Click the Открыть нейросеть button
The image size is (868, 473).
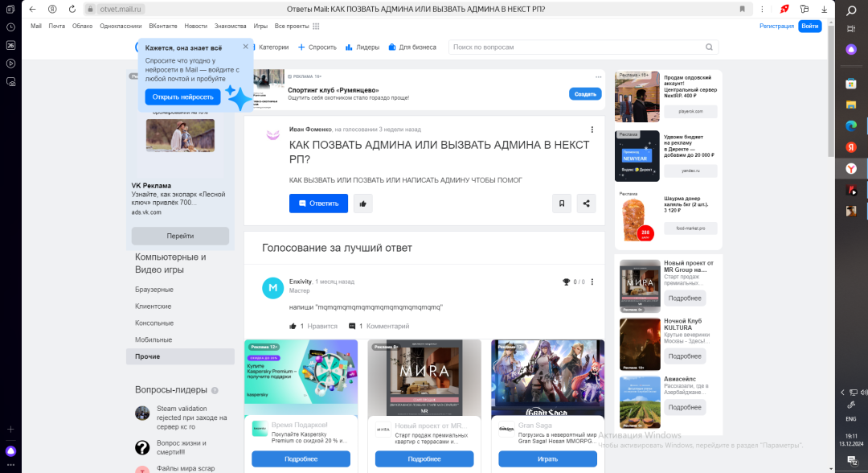click(x=182, y=97)
